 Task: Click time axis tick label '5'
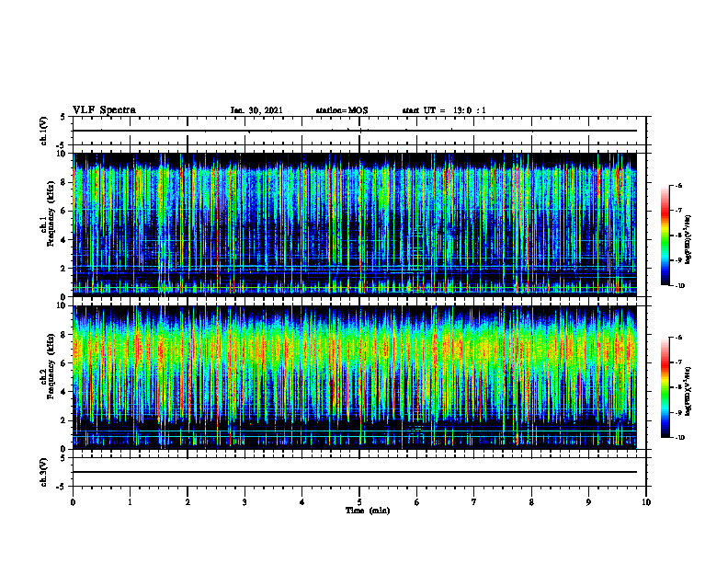359,502
